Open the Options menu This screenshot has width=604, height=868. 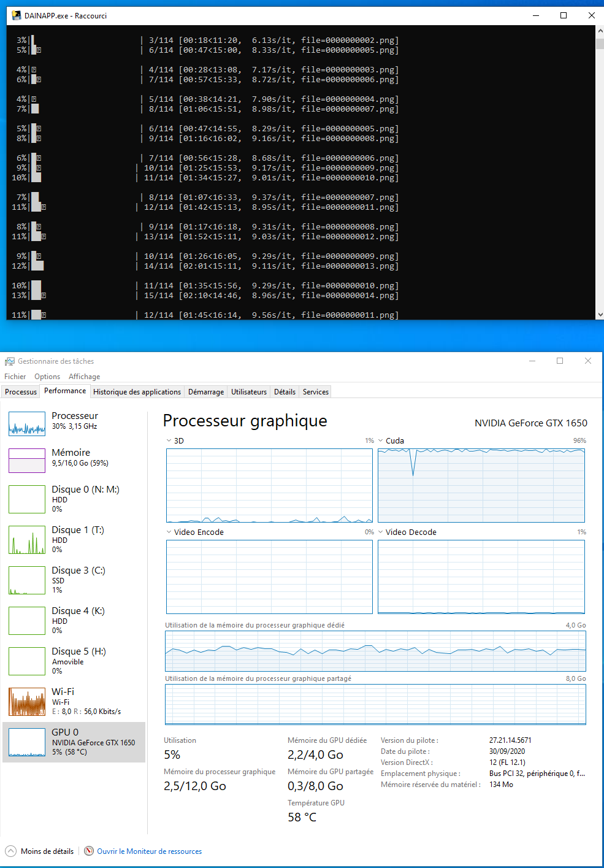[47, 376]
